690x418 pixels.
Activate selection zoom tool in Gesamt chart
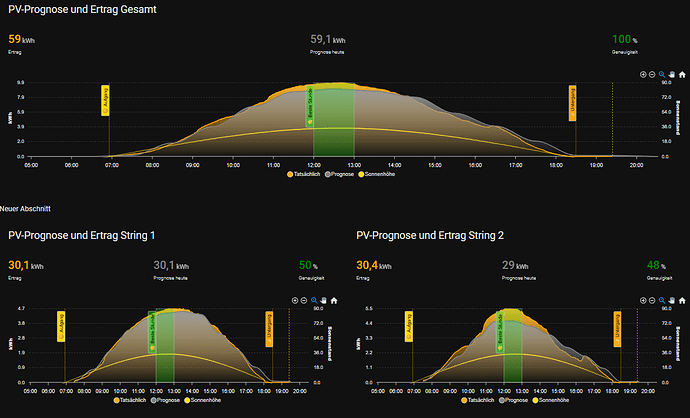pos(662,75)
